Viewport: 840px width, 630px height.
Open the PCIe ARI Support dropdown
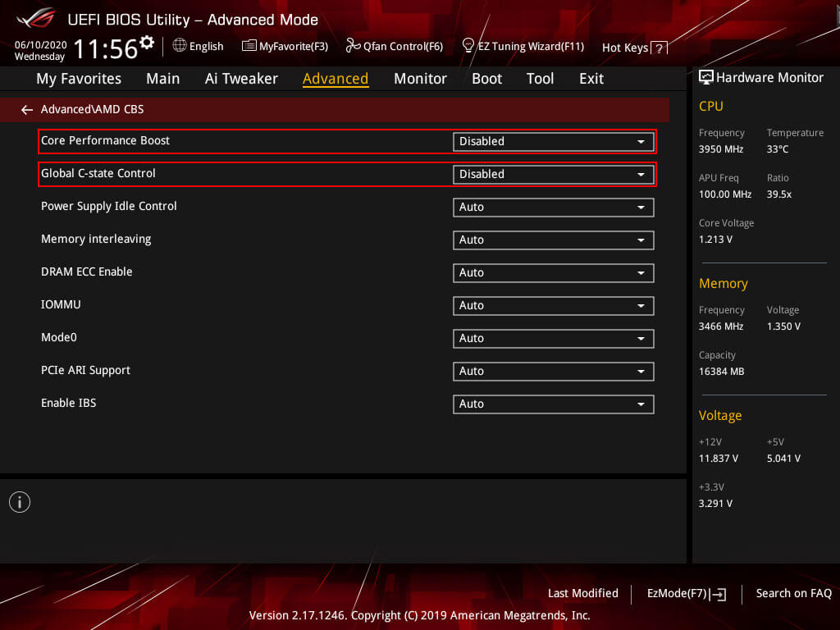coord(554,372)
